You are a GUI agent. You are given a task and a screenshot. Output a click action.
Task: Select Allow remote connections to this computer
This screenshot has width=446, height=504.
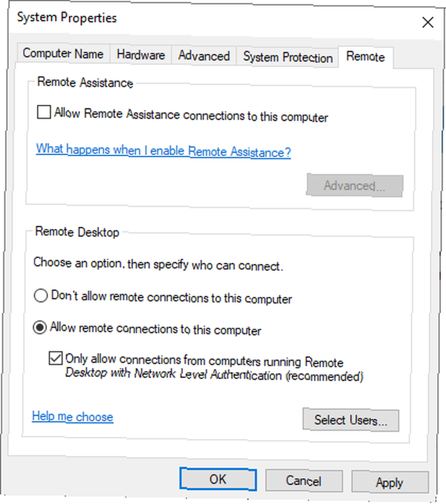tap(40, 328)
